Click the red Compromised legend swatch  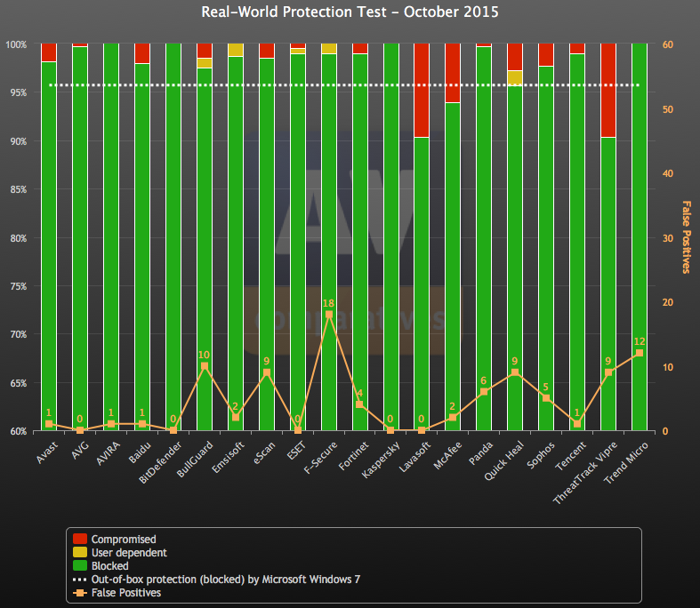tap(80, 539)
